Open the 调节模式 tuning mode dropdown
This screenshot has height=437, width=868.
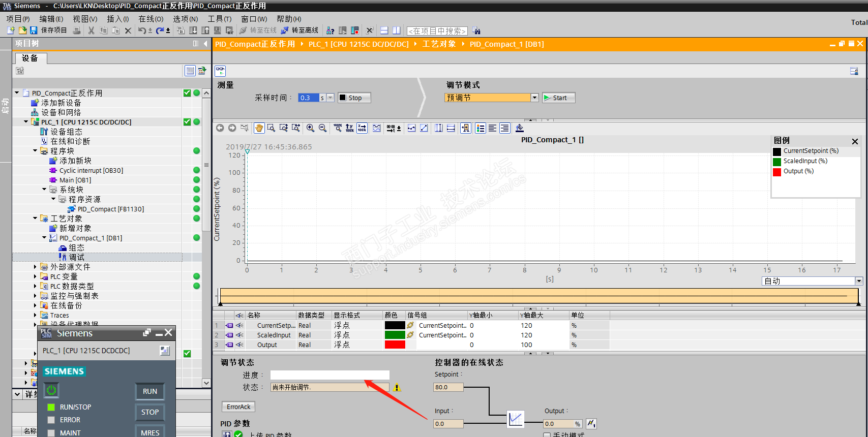coord(534,98)
